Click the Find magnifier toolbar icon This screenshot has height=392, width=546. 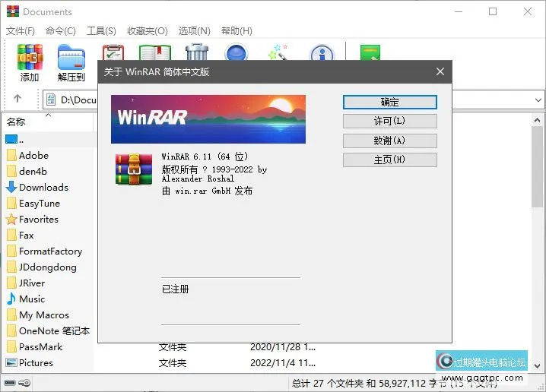(236, 52)
